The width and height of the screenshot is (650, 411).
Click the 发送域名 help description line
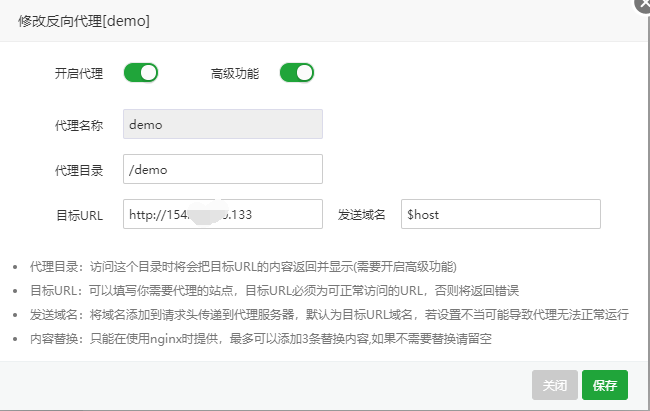[x=329, y=314]
